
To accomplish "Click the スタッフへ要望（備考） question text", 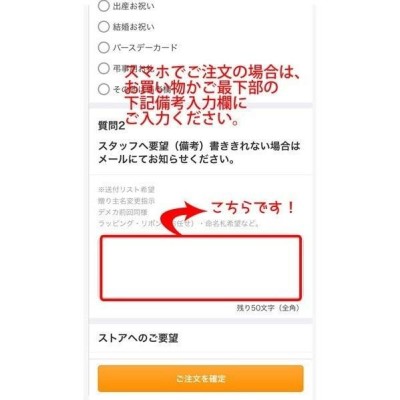I will [199, 153].
